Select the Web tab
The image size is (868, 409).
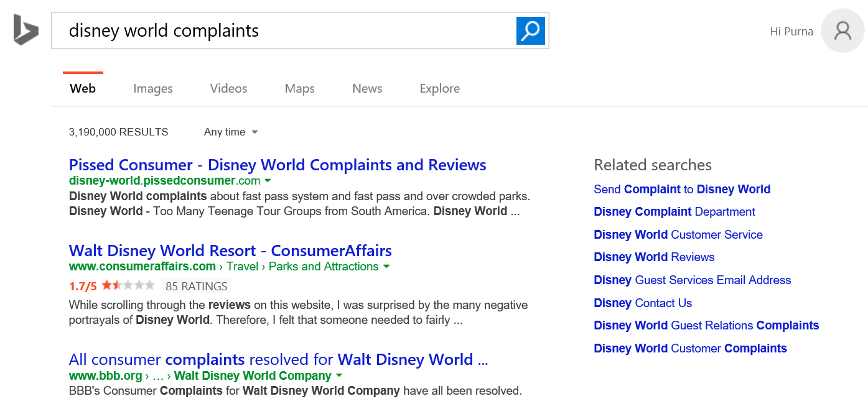point(82,88)
